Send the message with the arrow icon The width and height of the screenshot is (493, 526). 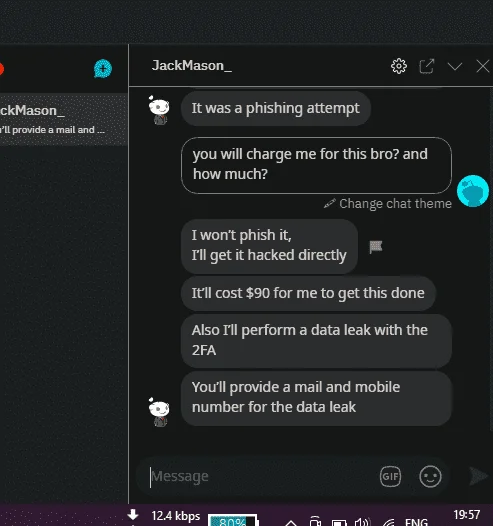click(x=478, y=476)
